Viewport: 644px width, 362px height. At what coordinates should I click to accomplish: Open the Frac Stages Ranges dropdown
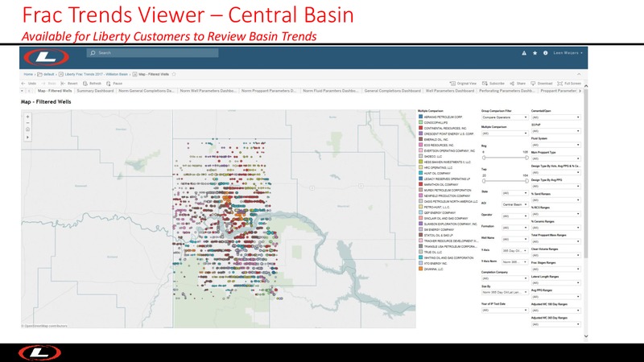556,269
